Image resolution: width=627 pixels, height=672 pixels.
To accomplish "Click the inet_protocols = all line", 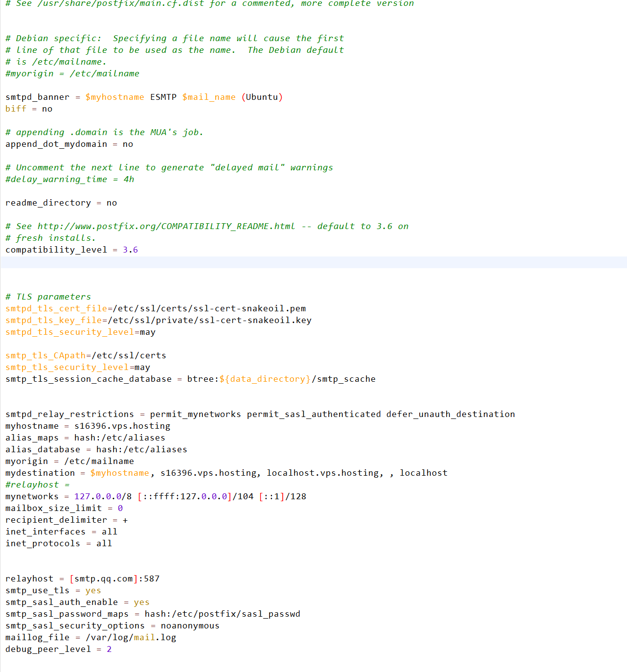I will (x=59, y=543).
